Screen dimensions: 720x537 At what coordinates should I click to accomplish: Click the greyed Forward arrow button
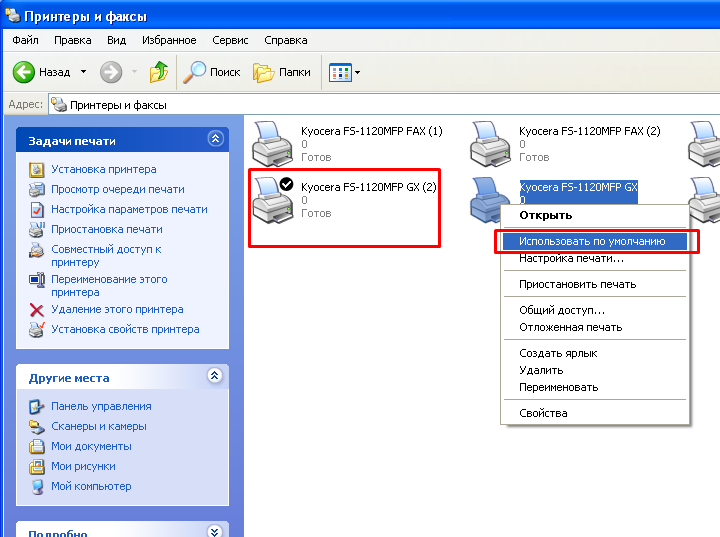[111, 72]
